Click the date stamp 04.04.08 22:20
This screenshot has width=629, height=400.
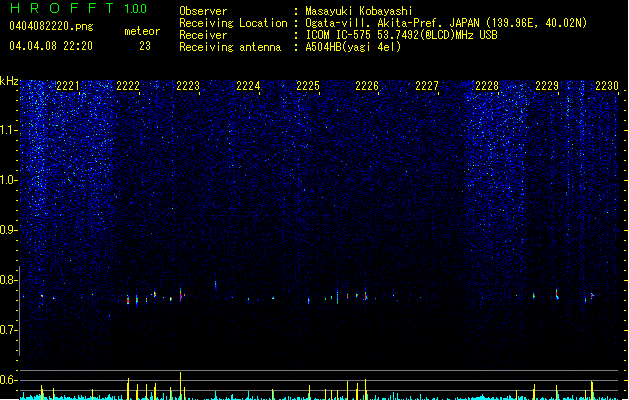(51, 46)
